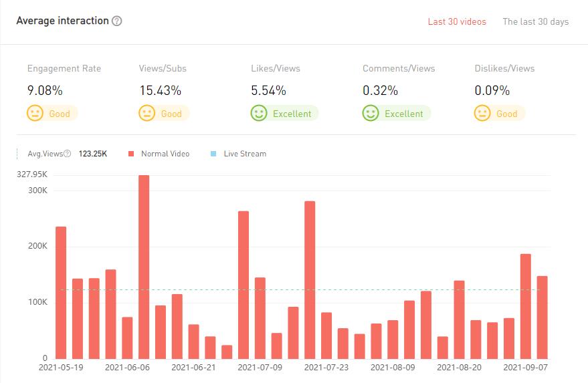Click the bar above 2021-09-07

526,306
